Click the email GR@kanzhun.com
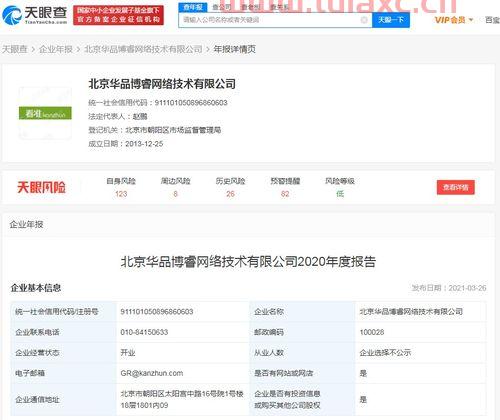The height and width of the screenshot is (420, 500). click(152, 373)
